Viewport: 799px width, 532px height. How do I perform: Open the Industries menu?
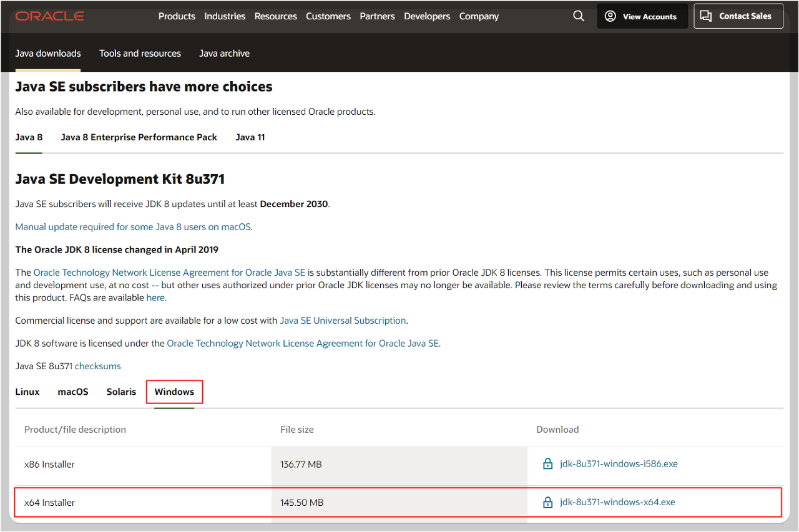coord(225,16)
